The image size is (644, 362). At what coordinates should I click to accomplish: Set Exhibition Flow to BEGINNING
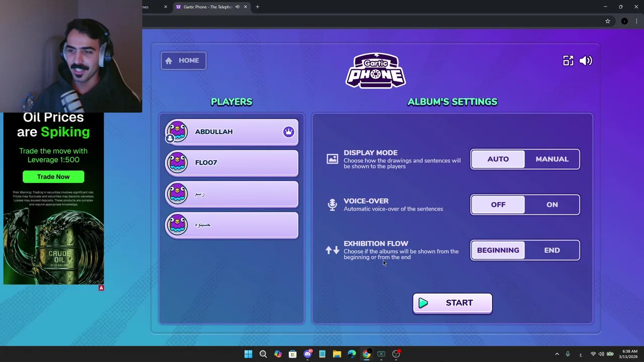(498, 250)
